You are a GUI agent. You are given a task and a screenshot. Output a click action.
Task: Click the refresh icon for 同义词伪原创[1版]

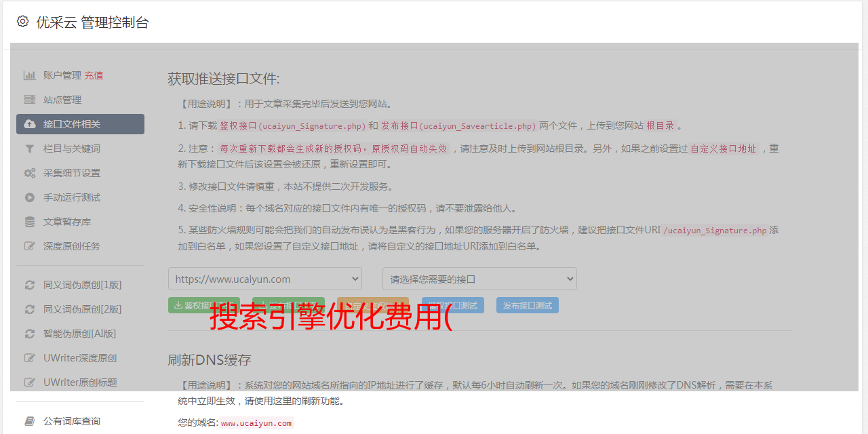click(x=30, y=285)
